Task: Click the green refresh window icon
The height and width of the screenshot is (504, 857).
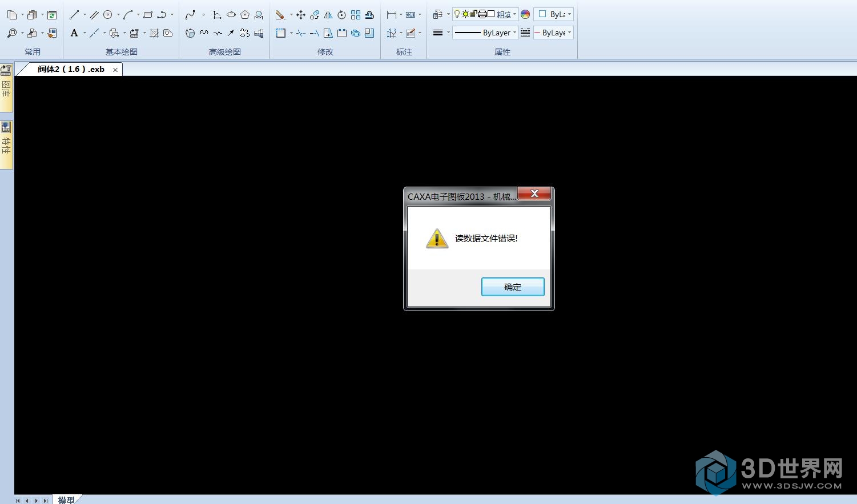Action: (x=52, y=15)
